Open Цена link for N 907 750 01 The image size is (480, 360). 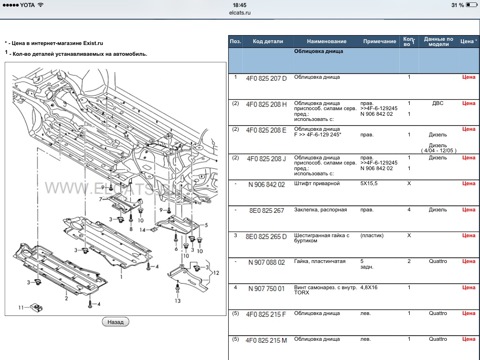pyautogui.click(x=468, y=287)
